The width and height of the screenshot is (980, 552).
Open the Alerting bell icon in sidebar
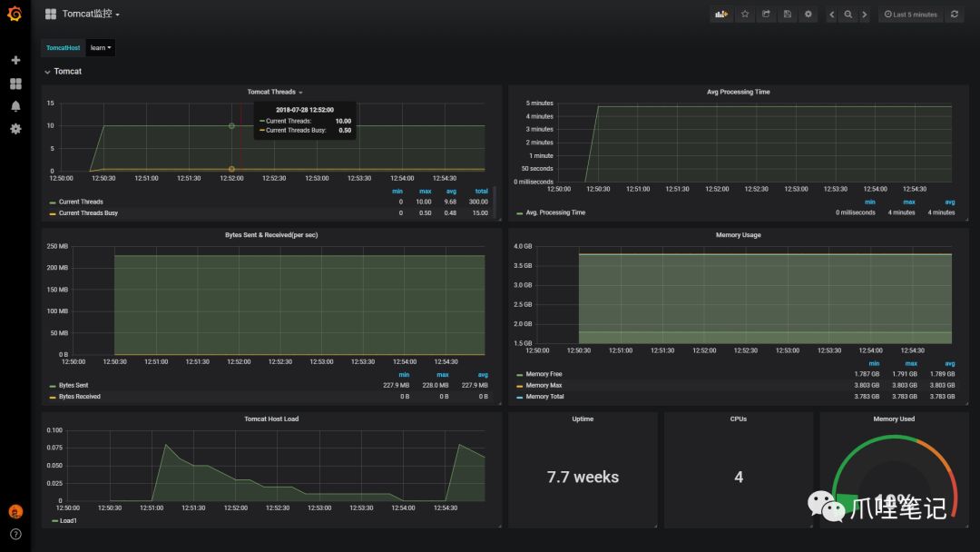click(x=15, y=105)
